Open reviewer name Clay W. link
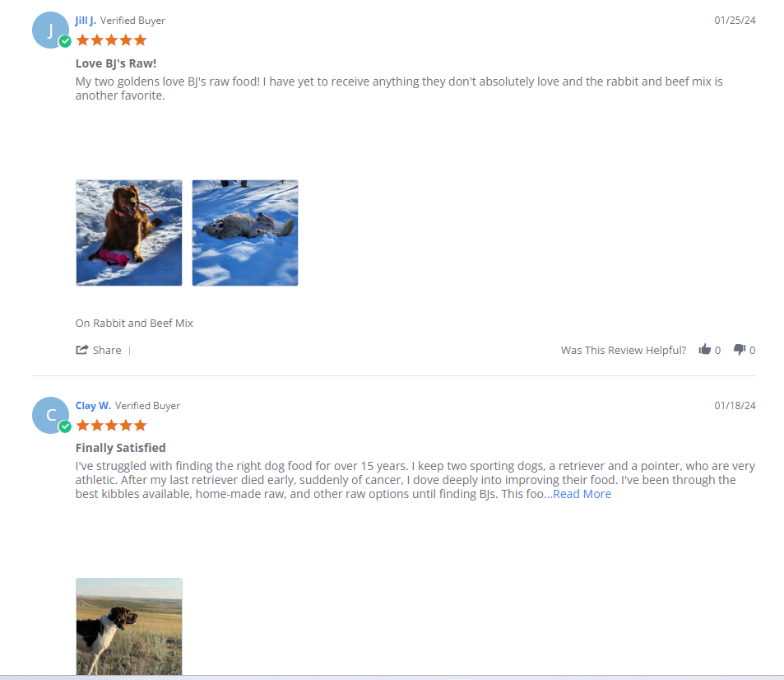 point(93,406)
